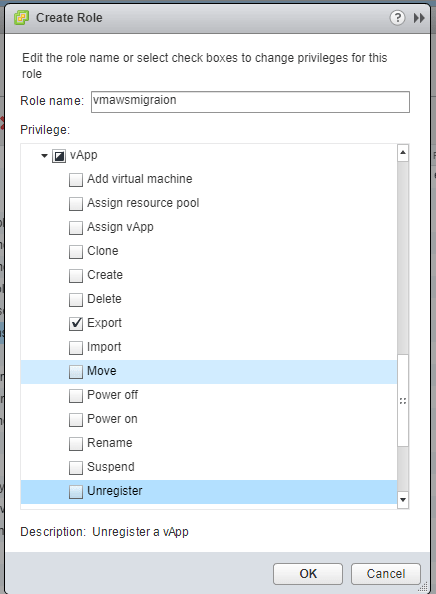Enable the Add virtual machine checkbox
Image resolution: width=436 pixels, height=594 pixels.
76,180
